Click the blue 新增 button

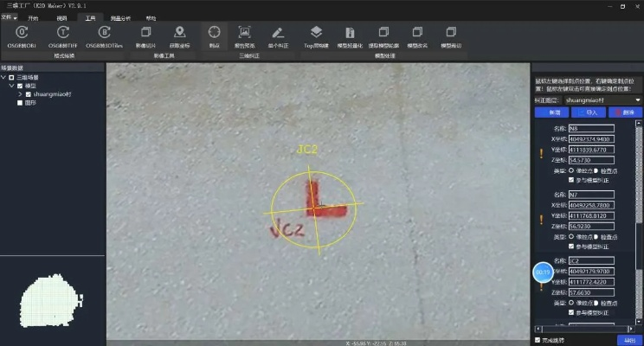pos(550,112)
